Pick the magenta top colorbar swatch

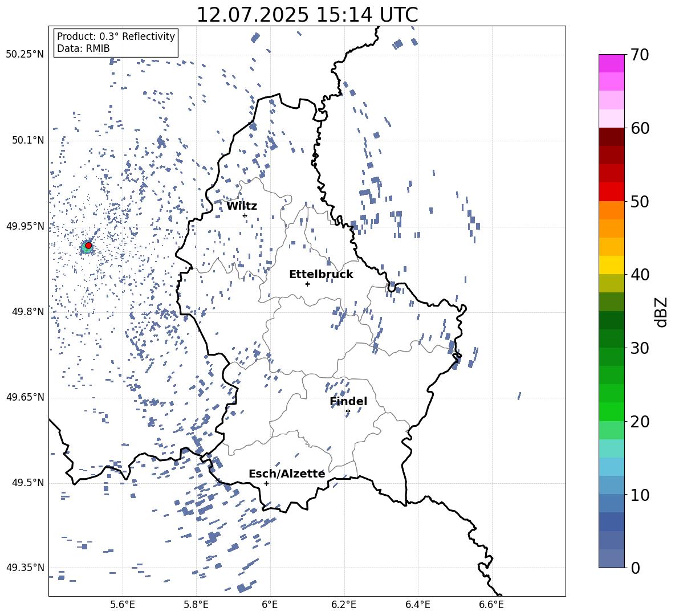[x=612, y=64]
